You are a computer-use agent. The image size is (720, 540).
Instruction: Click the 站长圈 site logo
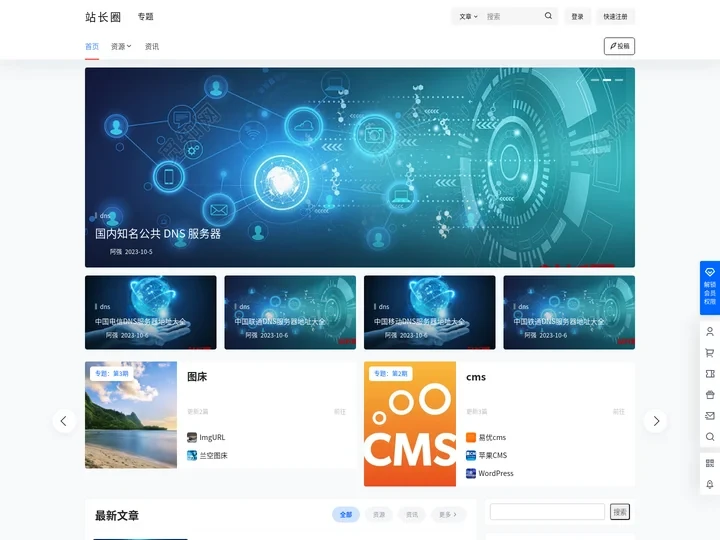click(103, 17)
